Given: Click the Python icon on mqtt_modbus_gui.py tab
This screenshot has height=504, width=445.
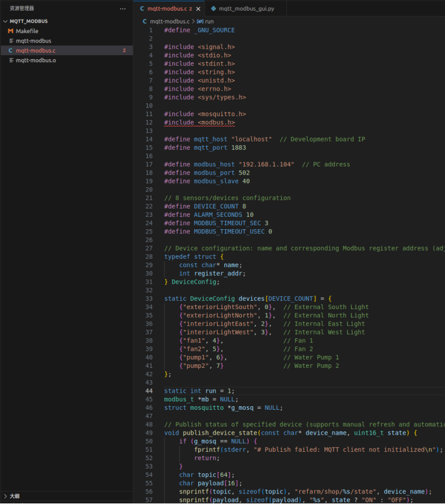Looking at the screenshot, I should click(214, 9).
